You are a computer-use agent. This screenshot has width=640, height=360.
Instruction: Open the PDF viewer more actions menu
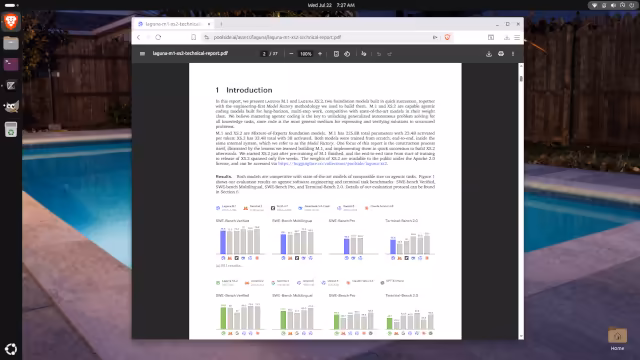click(x=513, y=54)
